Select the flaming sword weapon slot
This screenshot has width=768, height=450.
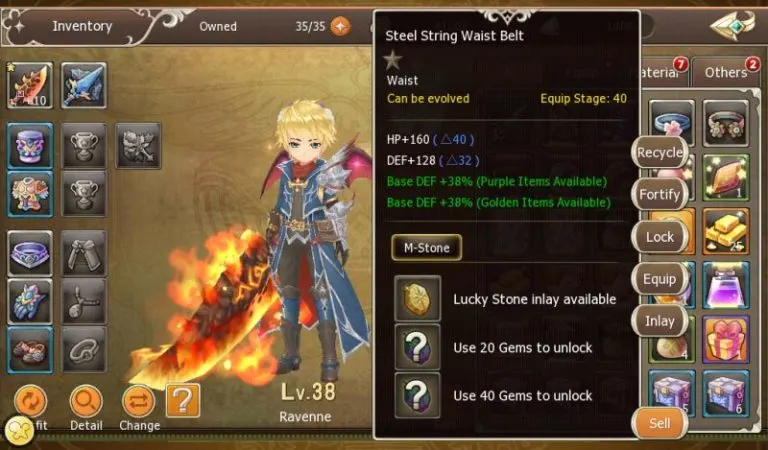(x=30, y=85)
